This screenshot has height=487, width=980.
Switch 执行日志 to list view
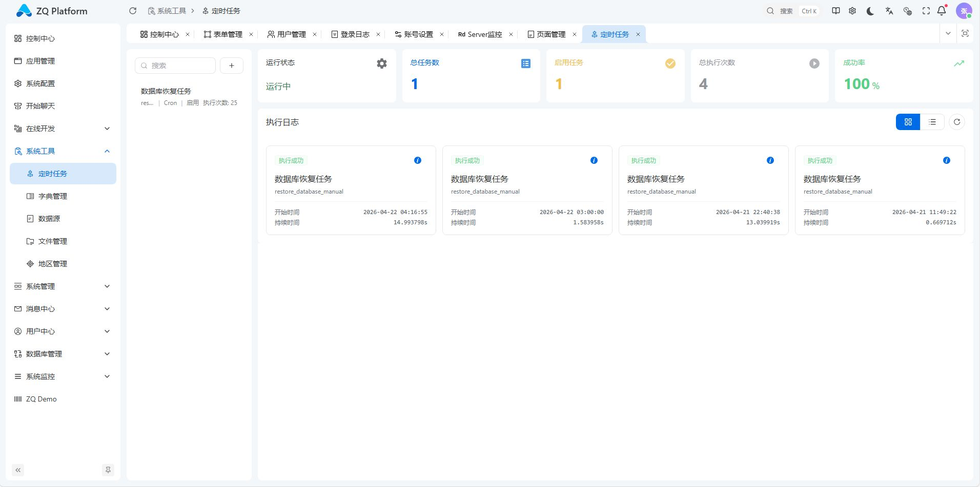tap(932, 122)
